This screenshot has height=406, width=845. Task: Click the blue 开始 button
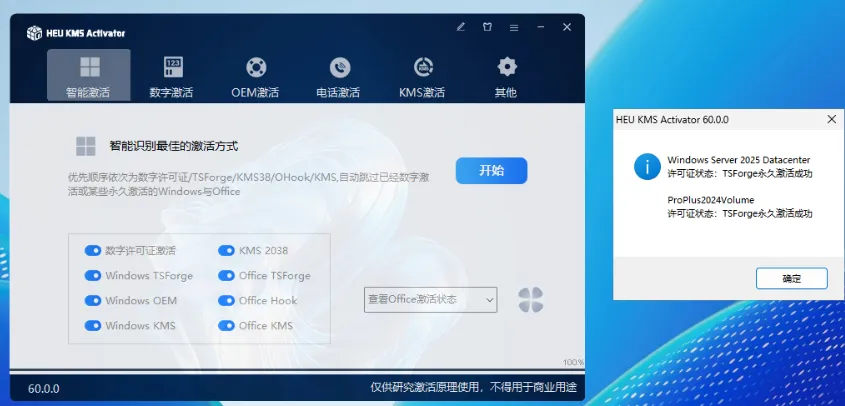coord(491,171)
